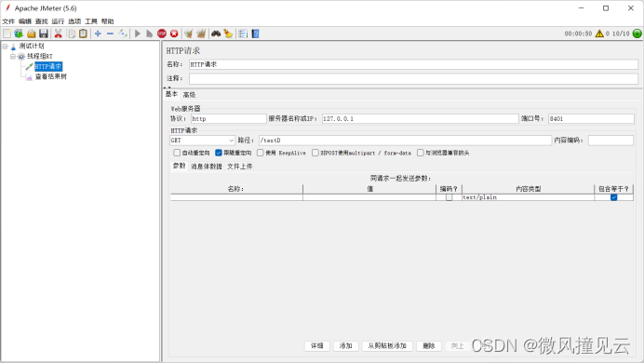
Task: Open Help with the blue question icon
Action: (256, 34)
